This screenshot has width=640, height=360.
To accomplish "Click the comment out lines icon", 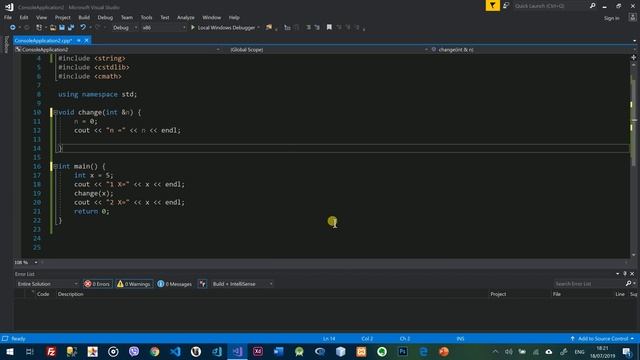I will tap(309, 27).
